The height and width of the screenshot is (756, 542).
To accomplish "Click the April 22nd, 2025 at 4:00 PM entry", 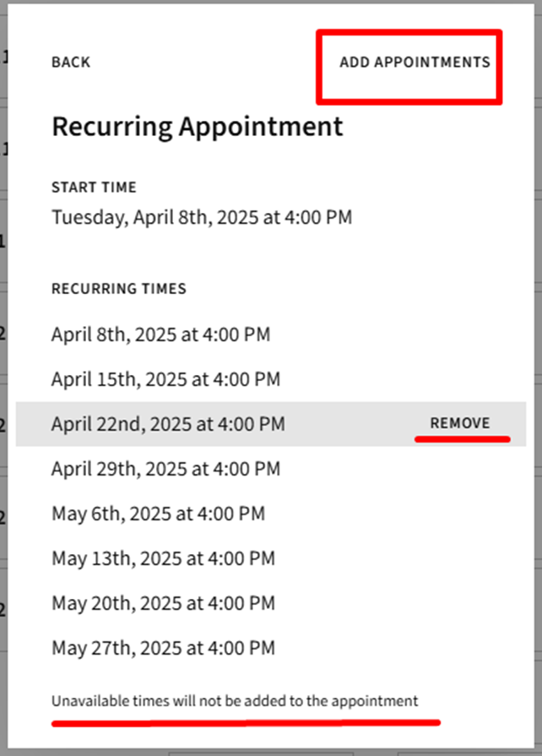I will click(x=168, y=424).
